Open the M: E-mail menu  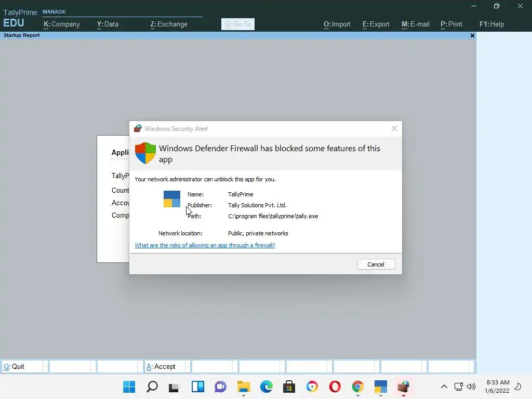pyautogui.click(x=415, y=24)
